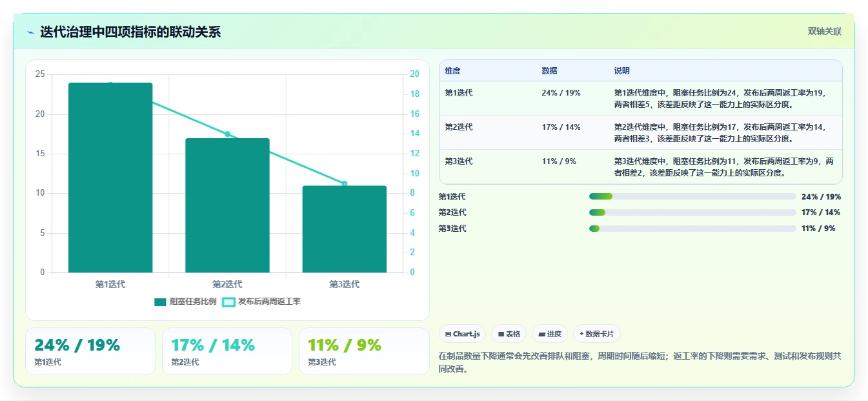Click the 24% / 19% data card
The width and height of the screenshot is (868, 401).
tap(90, 351)
